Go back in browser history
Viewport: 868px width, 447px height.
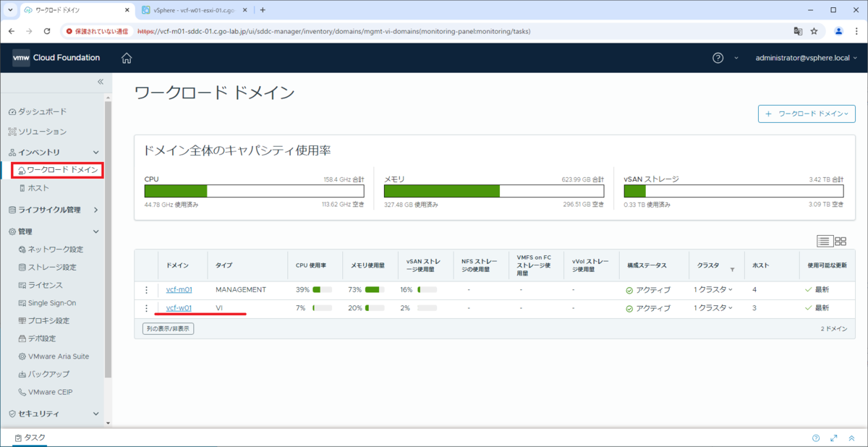coord(11,32)
